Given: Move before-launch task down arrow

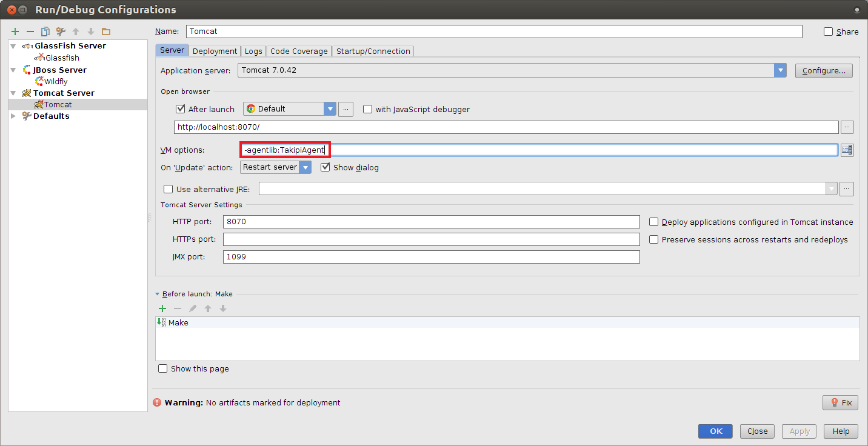Looking at the screenshot, I should click(x=223, y=308).
